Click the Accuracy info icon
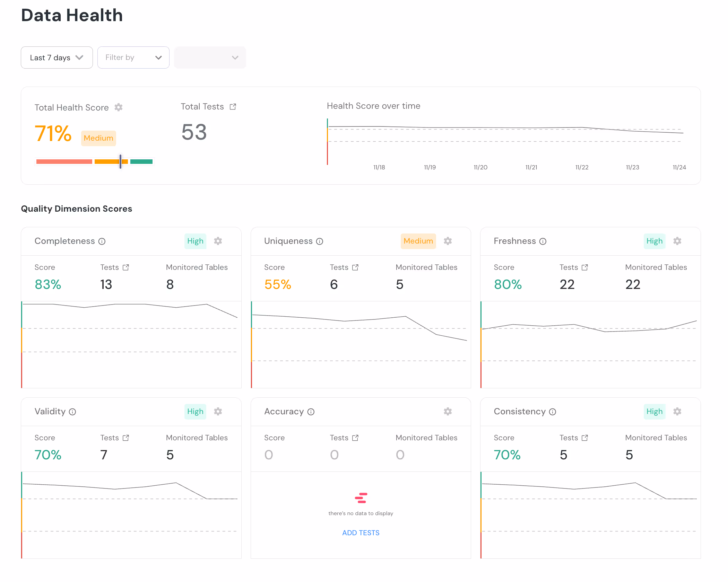The width and height of the screenshot is (728, 582). click(311, 412)
